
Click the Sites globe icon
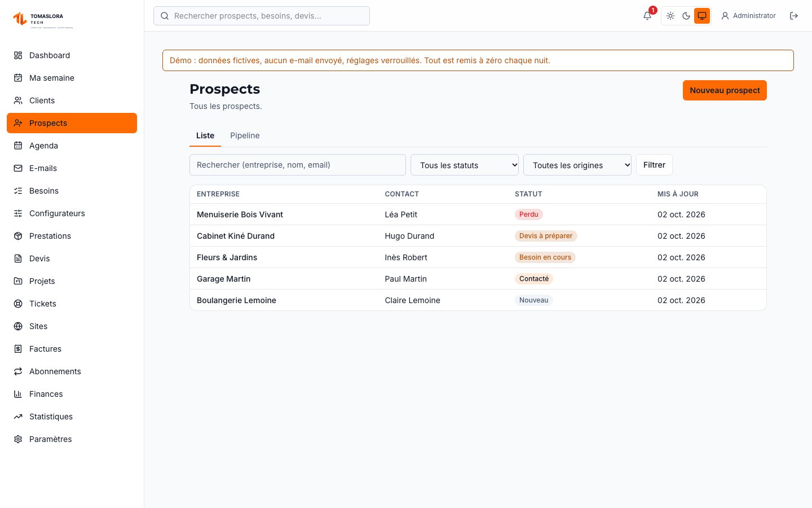click(x=18, y=326)
